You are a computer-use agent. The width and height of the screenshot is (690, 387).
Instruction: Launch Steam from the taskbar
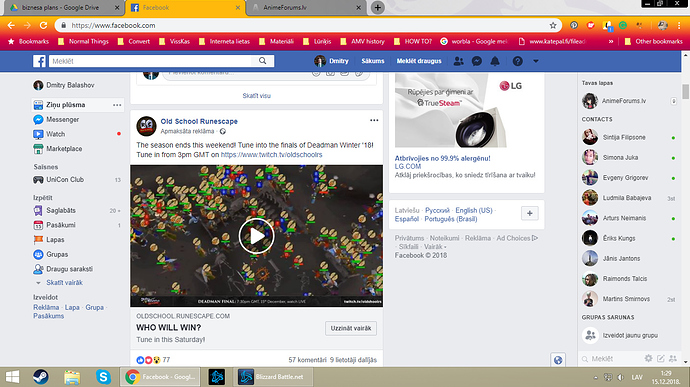click(41, 377)
